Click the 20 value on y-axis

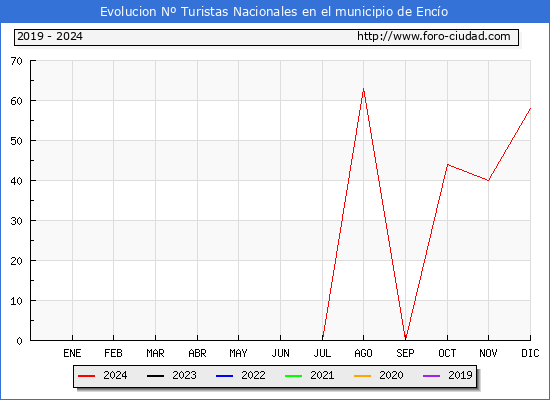pyautogui.click(x=16, y=261)
